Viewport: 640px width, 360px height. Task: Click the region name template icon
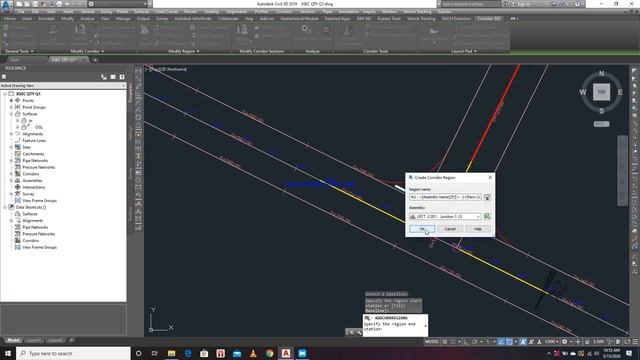pos(487,197)
